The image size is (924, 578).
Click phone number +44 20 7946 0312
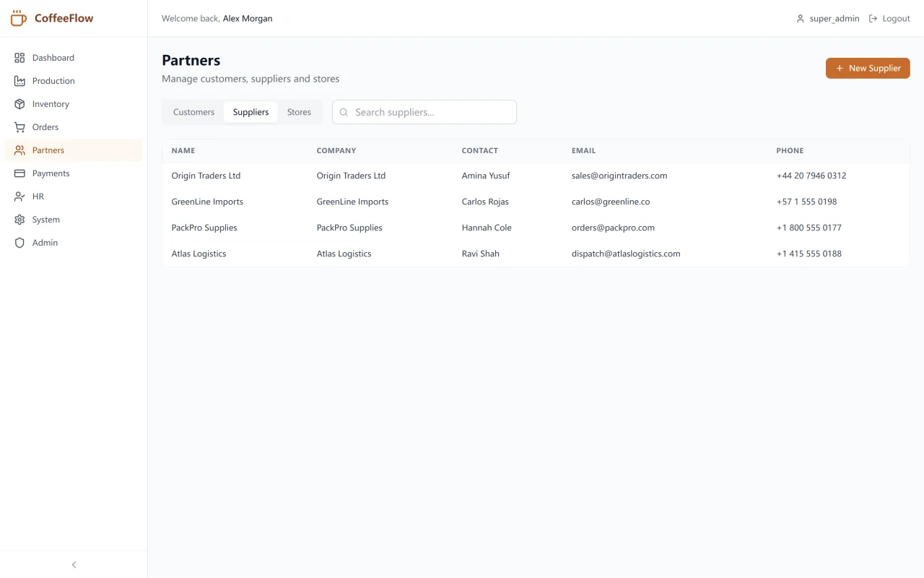(811, 176)
